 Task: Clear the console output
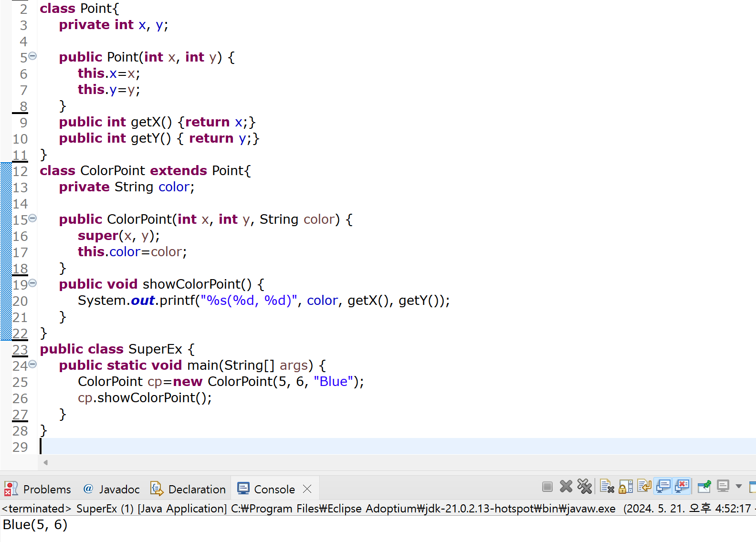pos(607,487)
